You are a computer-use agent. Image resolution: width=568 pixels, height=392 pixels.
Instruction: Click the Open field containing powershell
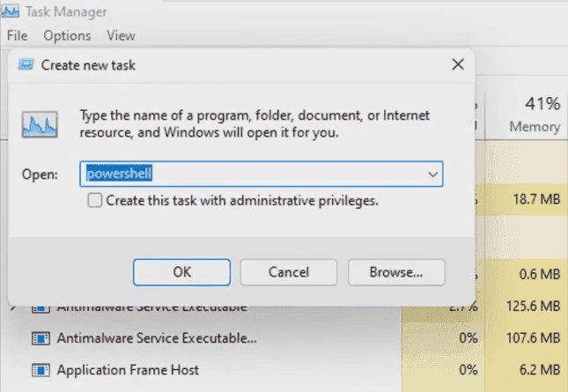click(262, 174)
